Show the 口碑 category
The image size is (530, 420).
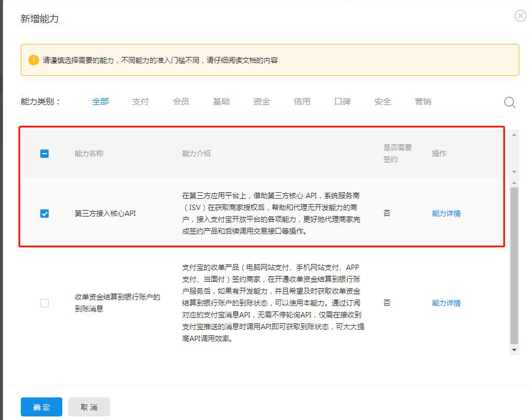tap(342, 101)
